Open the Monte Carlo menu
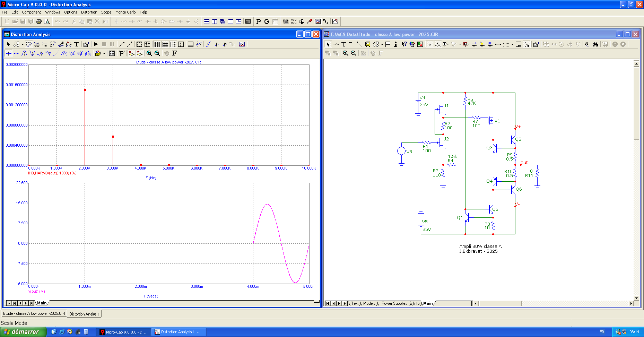The image size is (644, 337). tap(125, 12)
